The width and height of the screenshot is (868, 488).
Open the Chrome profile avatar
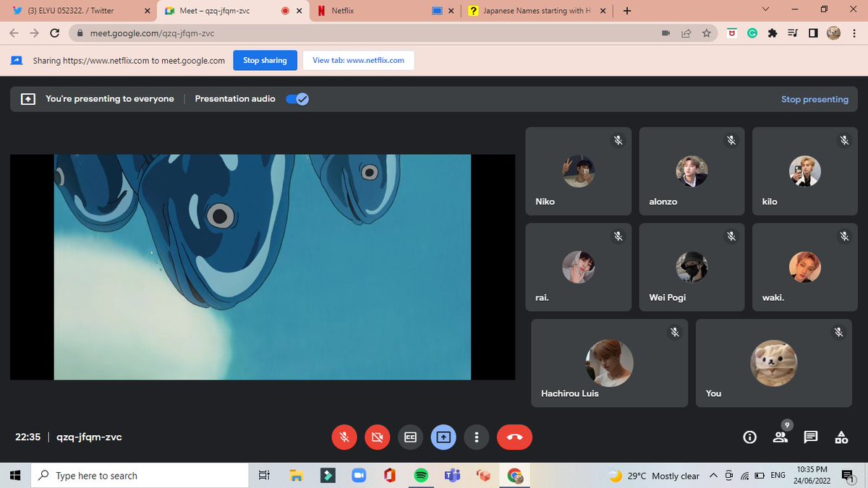click(833, 33)
